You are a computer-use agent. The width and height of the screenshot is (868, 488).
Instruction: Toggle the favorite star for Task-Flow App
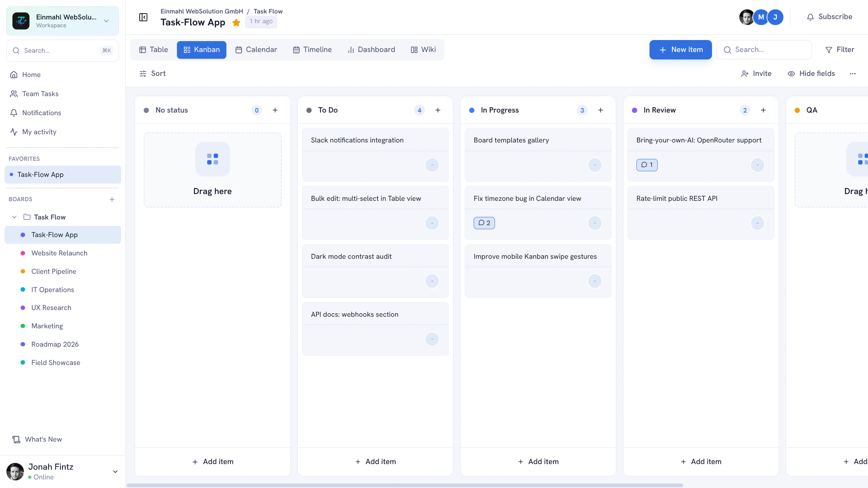(236, 22)
